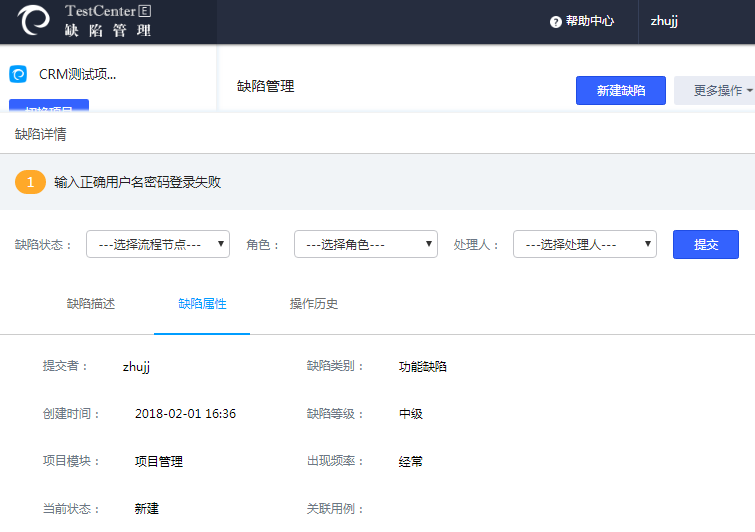The image size is (755, 532).
Task: Click the zhujj user name in the header
Action: [x=664, y=22]
